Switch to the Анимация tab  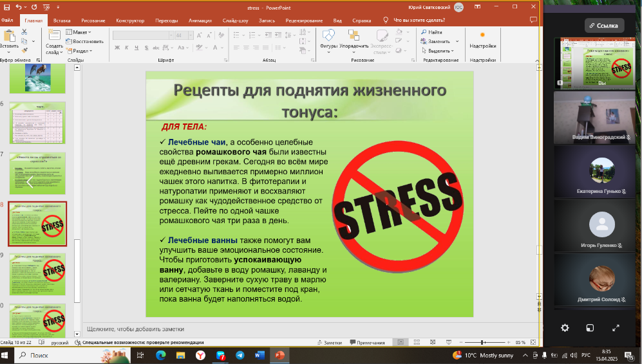coord(200,21)
